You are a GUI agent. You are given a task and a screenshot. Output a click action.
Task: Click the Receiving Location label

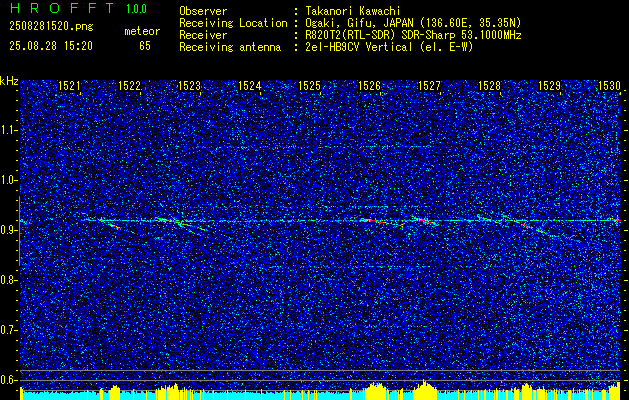[x=233, y=23]
